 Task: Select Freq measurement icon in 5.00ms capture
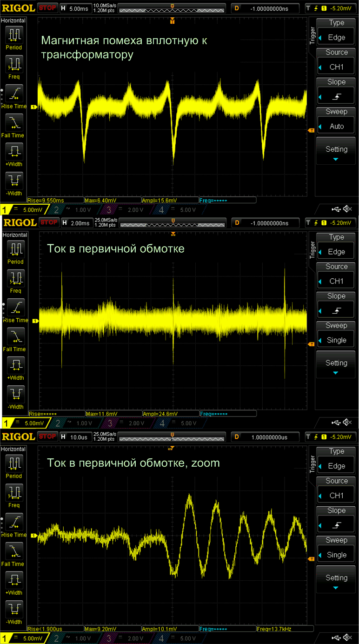14,64
